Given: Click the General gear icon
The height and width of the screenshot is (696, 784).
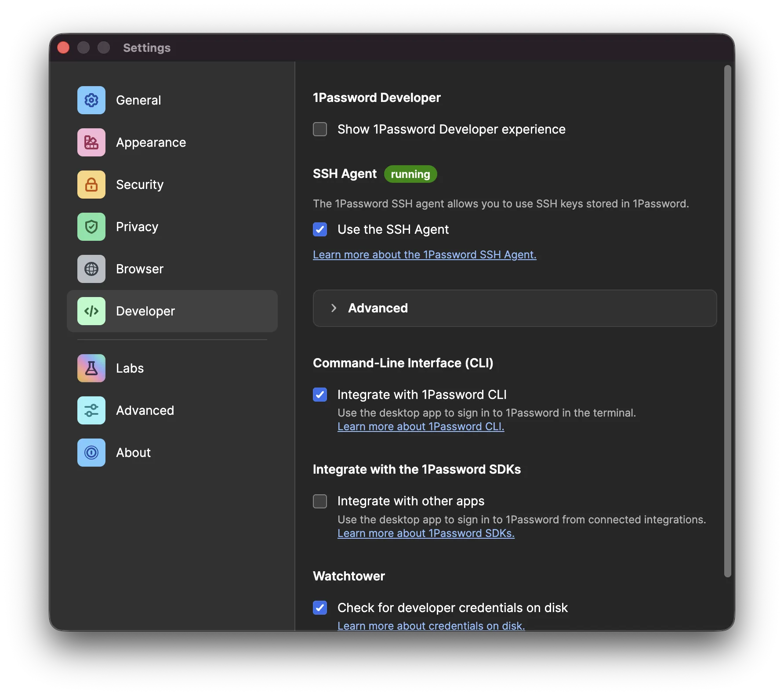Looking at the screenshot, I should pyautogui.click(x=91, y=100).
